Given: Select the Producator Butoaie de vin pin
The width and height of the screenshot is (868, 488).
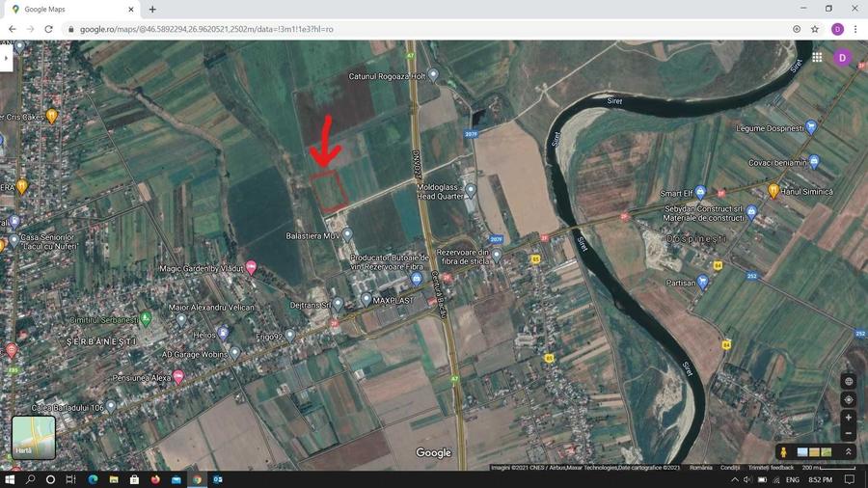Looking at the screenshot, I should 417,279.
